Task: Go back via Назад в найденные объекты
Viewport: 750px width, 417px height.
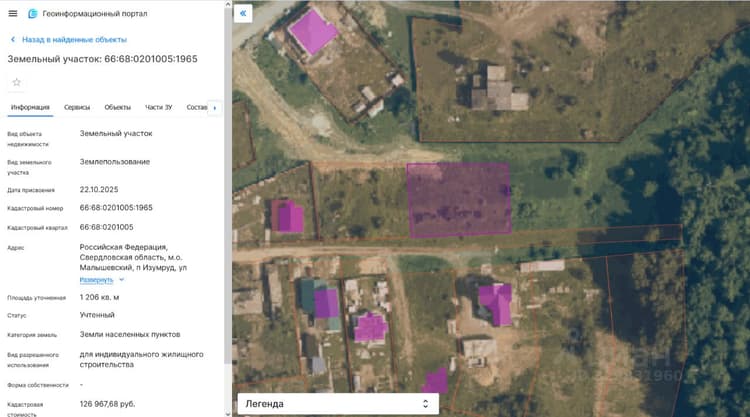Action: (74, 40)
